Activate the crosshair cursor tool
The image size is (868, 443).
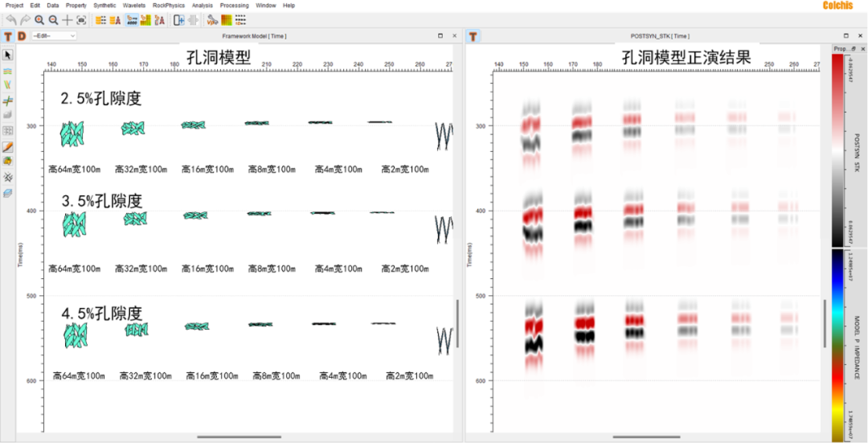click(x=67, y=20)
